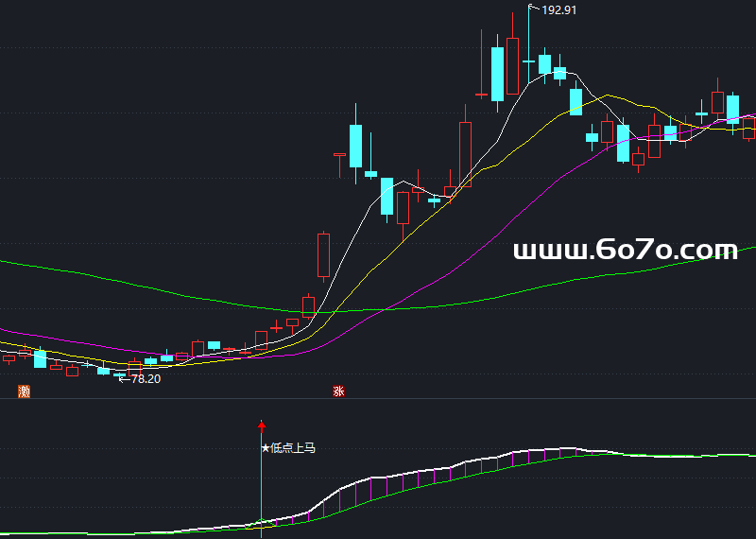Click the red arrow signal marker
Screen dimensions: 756x539
pos(262,426)
